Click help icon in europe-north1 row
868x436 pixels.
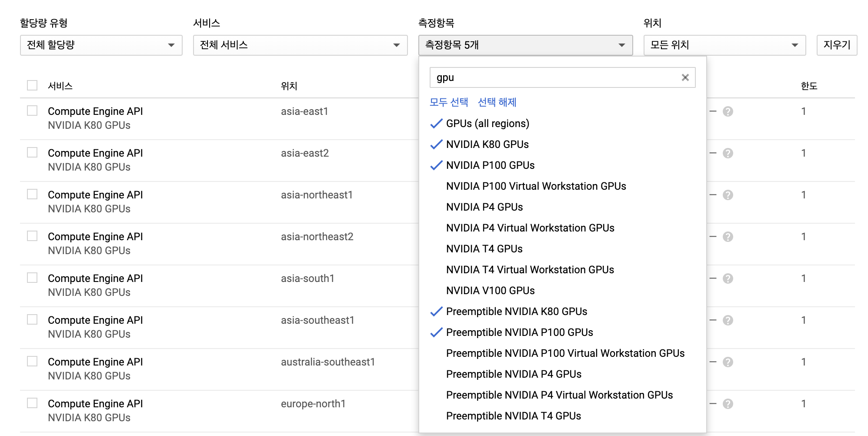click(728, 404)
